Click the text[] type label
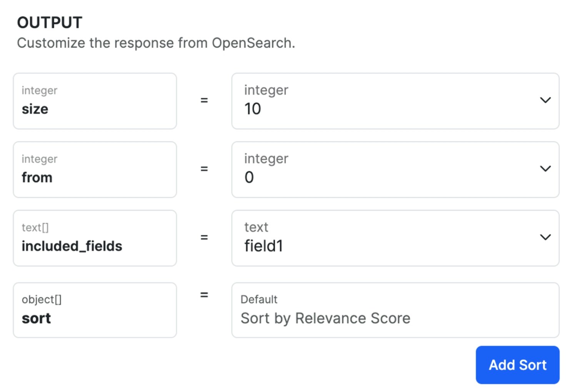 click(x=35, y=228)
